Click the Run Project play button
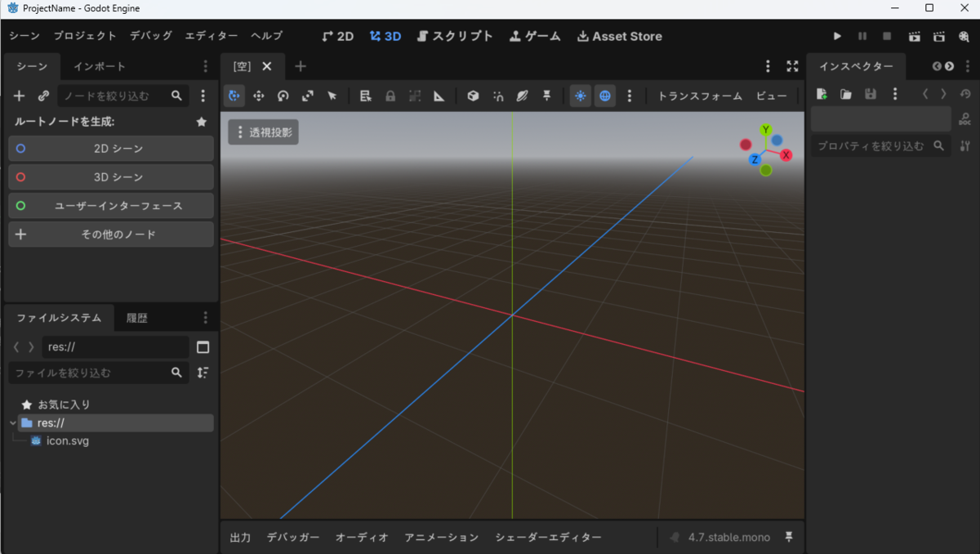 837,37
